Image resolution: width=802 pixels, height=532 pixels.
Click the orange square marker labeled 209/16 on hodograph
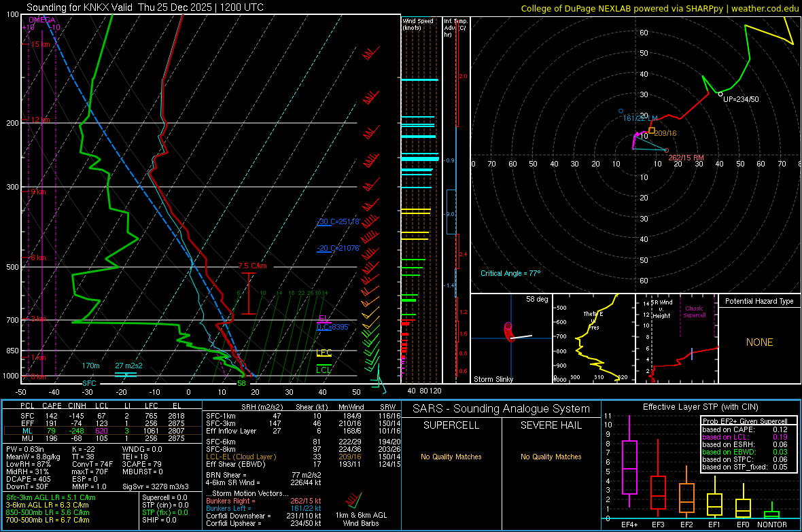(652, 131)
